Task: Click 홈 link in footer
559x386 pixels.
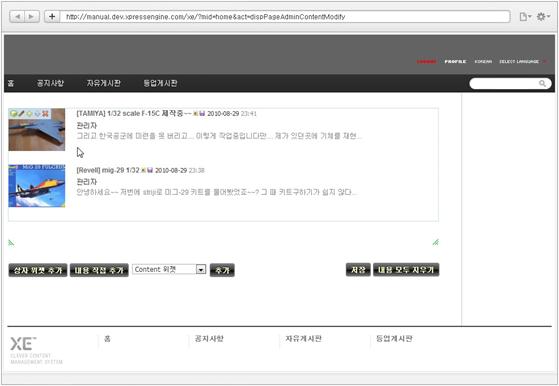Action: tap(107, 339)
